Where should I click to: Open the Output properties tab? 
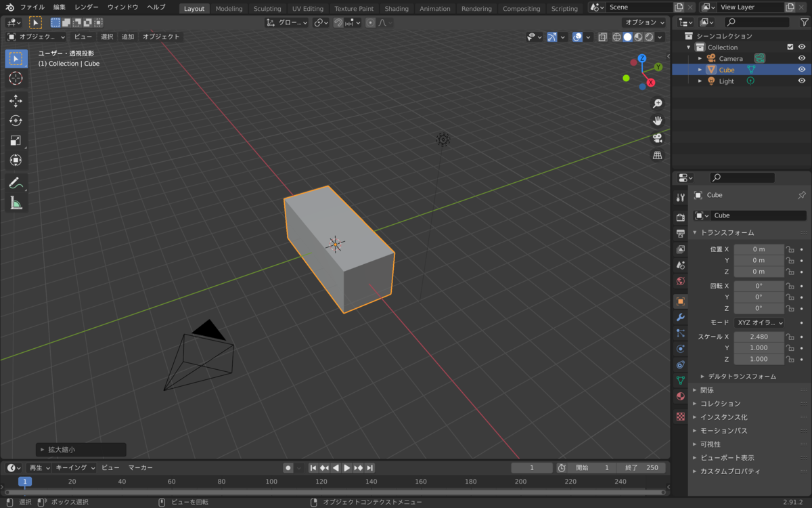[x=681, y=233]
